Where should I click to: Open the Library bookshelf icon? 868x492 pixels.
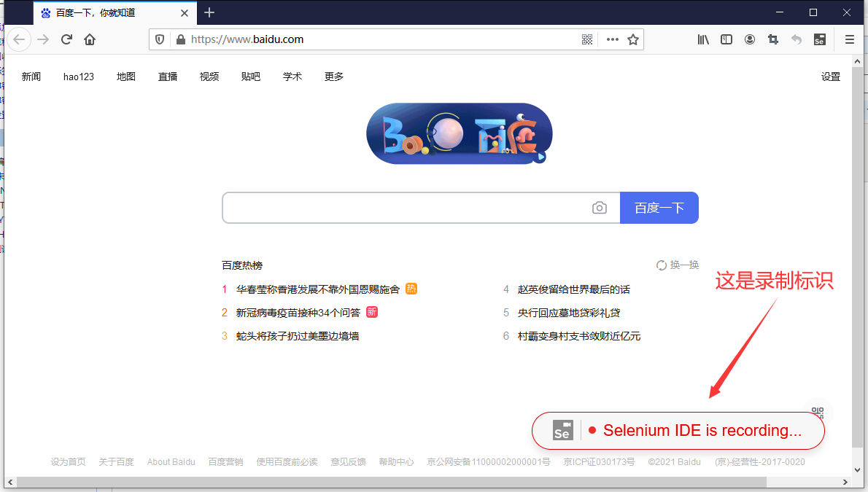click(703, 39)
